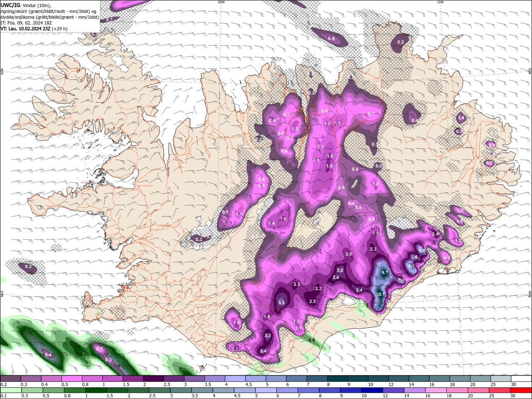Click the deep blue rain swatch between 10 and 12
The width and height of the screenshot is (532, 399).
coord(371,390)
